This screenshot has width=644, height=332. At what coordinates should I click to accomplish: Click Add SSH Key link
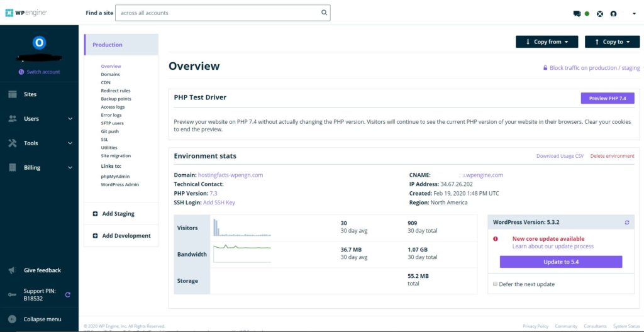point(219,202)
